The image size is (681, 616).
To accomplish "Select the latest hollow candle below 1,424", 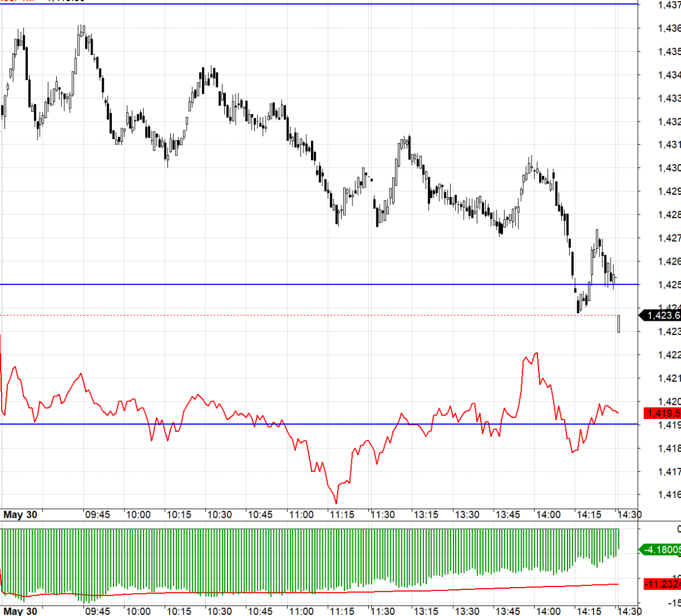I will pyautogui.click(x=618, y=324).
